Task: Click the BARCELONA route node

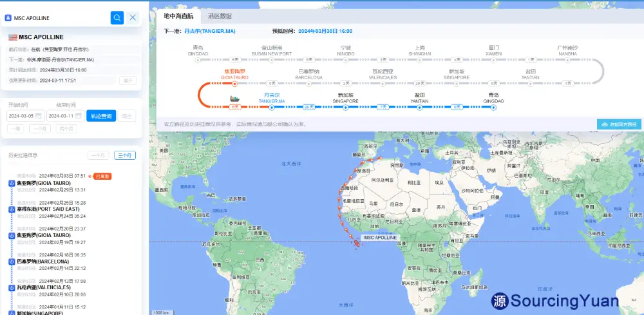Action: click(x=308, y=84)
